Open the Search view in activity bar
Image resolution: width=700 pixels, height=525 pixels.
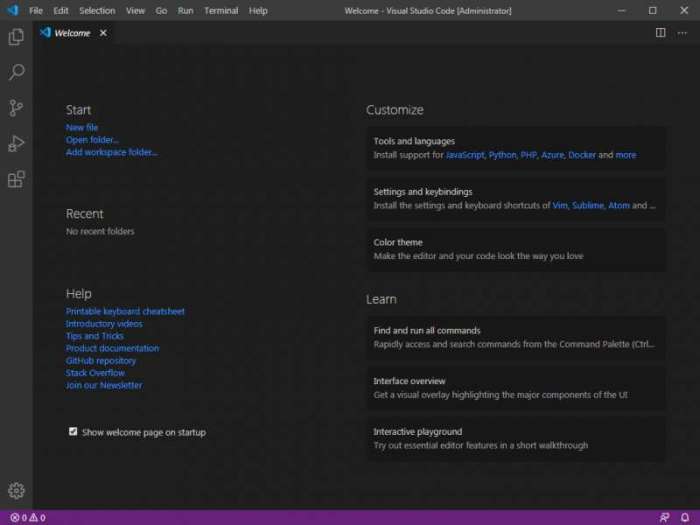pyautogui.click(x=16, y=72)
